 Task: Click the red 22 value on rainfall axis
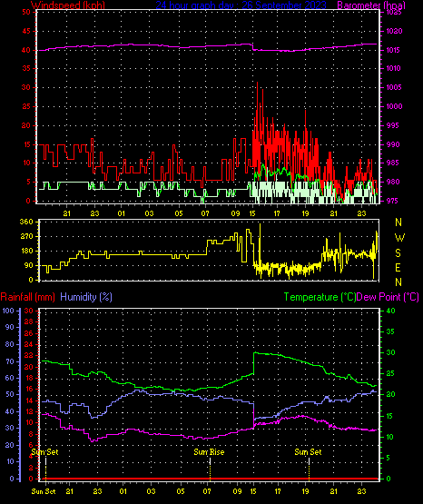pyautogui.click(x=29, y=355)
